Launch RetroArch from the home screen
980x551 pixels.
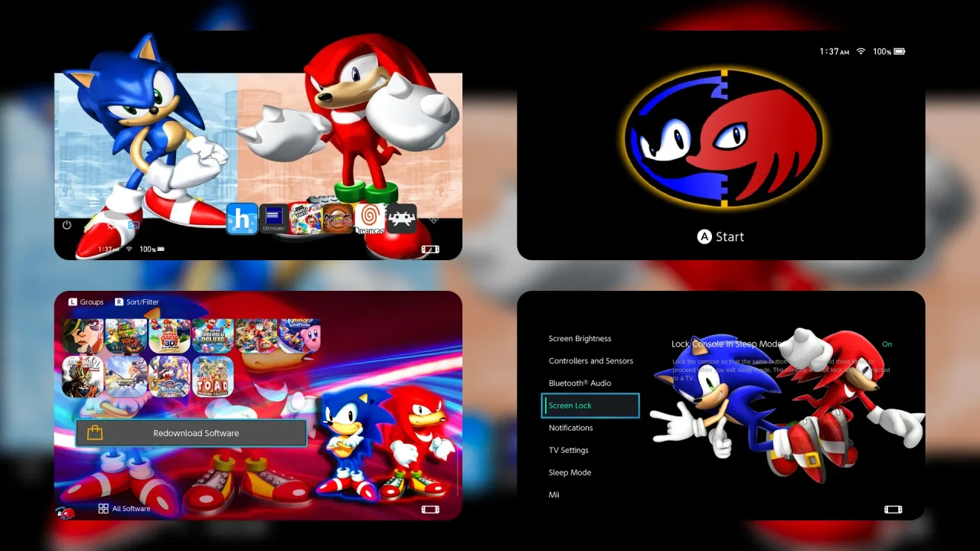pyautogui.click(x=401, y=220)
